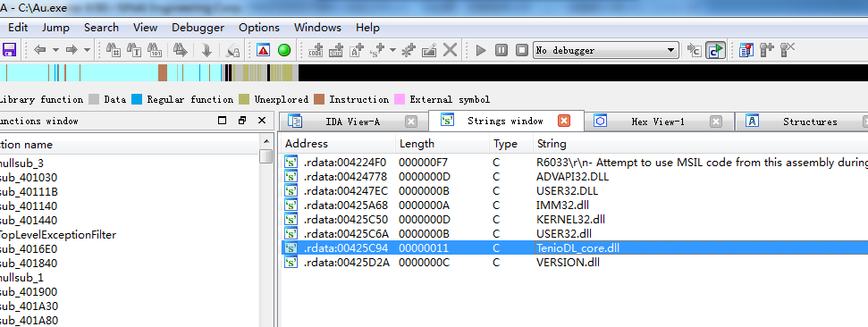Click the binoculars search immediate value icon

coord(114,50)
